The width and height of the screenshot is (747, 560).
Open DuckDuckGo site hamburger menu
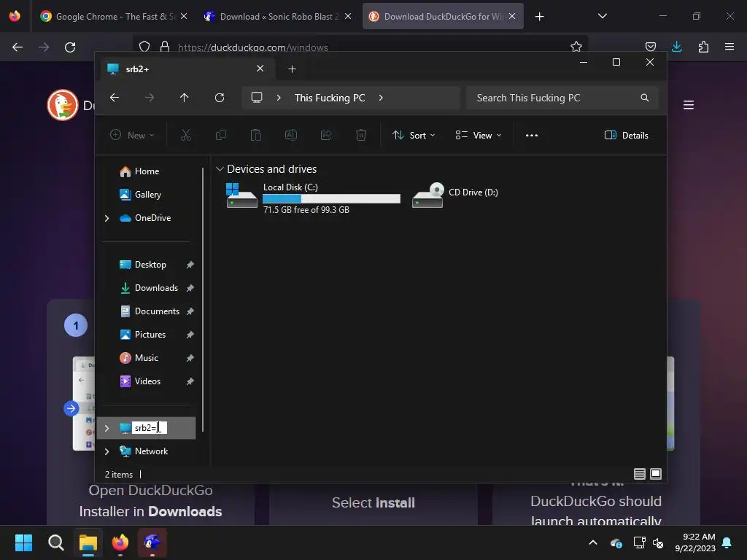(x=689, y=105)
